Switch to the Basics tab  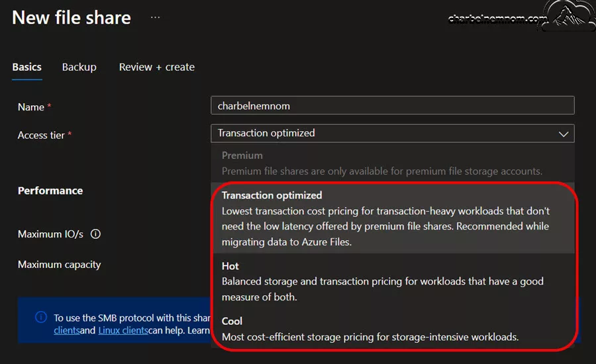click(26, 68)
